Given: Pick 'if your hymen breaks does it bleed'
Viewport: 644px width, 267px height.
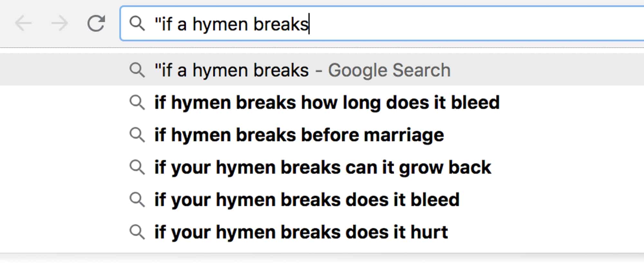Looking at the screenshot, I should (307, 199).
